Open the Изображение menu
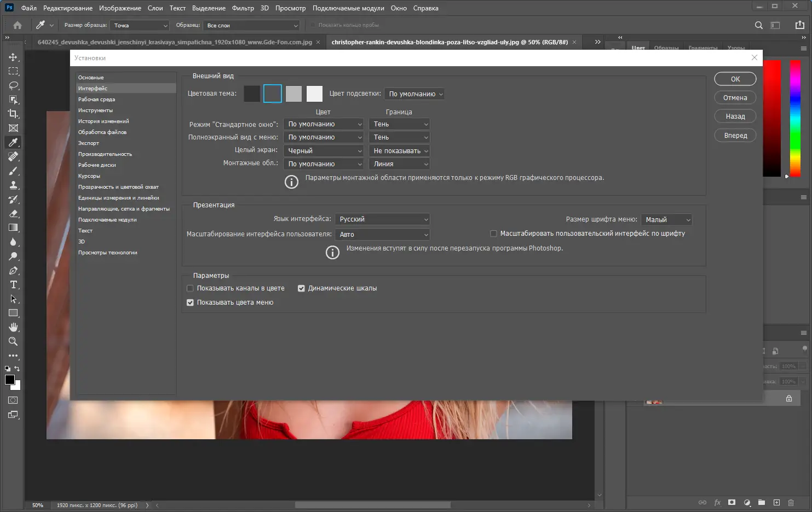Screen dimensions: 812x512 pos(120,8)
